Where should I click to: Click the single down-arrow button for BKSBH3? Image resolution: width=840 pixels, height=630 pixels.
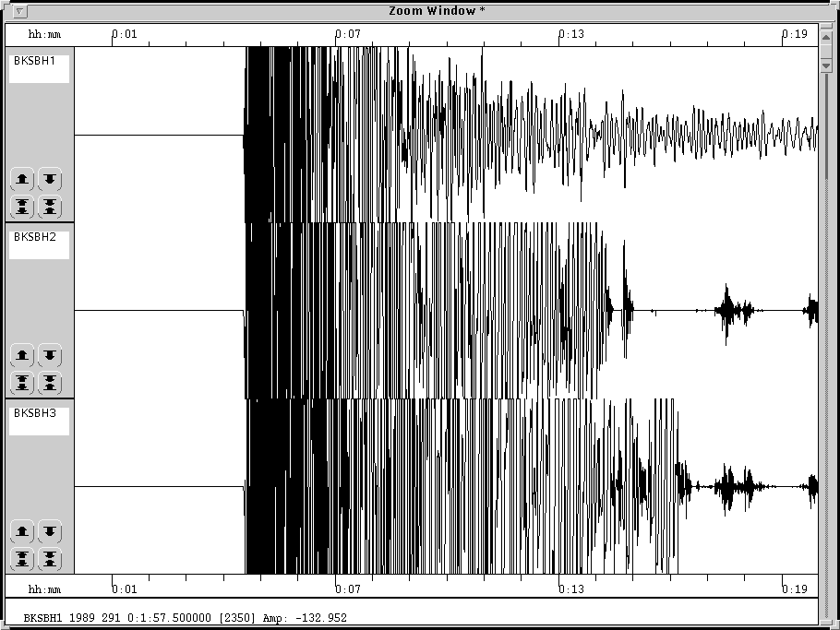[50, 531]
